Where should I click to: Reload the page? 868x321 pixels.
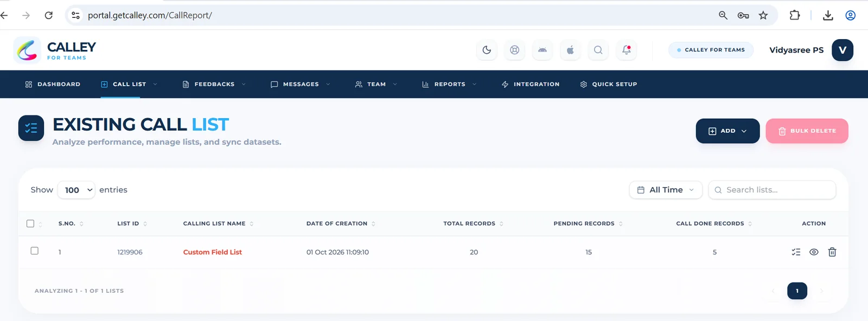49,15
